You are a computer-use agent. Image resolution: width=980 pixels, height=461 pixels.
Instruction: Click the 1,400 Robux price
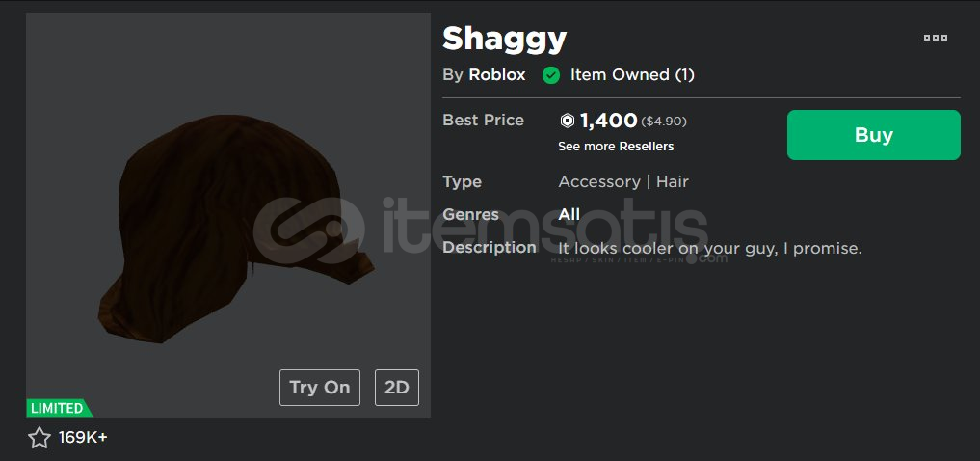click(x=608, y=121)
